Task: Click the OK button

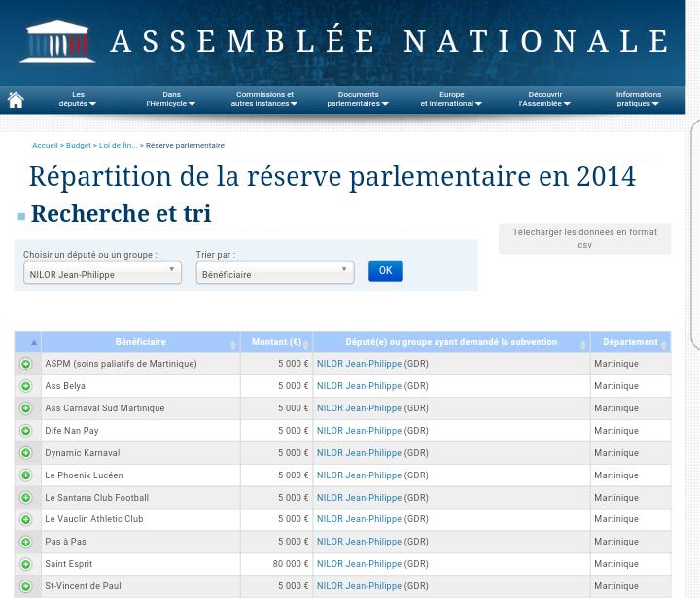Action: tap(386, 270)
